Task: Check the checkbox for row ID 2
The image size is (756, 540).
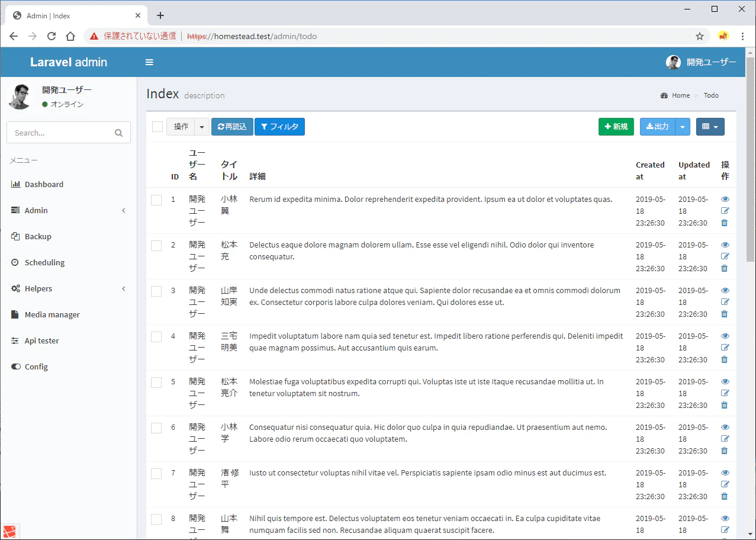Action: (156, 246)
